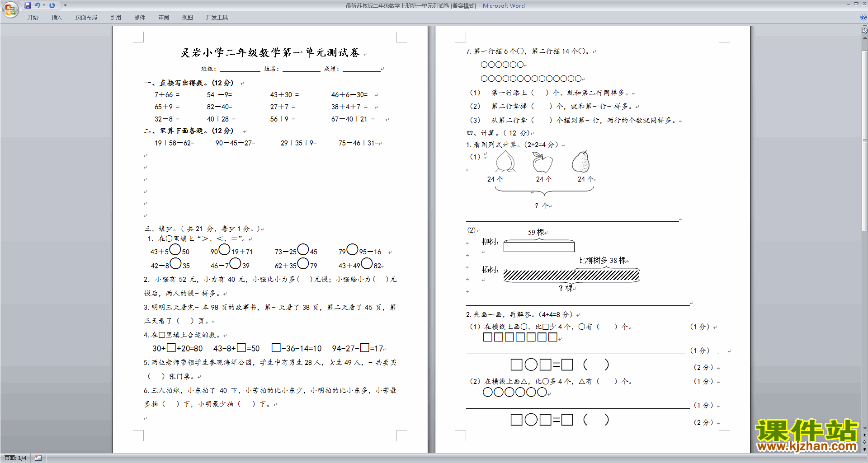Screen dimensions: 868x463
Task: Open the Office button menu
Action: (10, 9)
